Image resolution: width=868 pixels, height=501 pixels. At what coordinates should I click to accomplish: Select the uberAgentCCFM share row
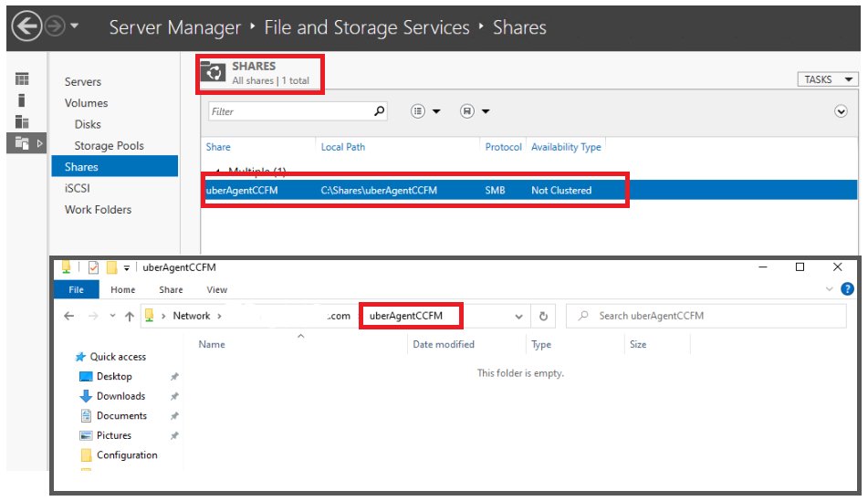click(x=528, y=190)
